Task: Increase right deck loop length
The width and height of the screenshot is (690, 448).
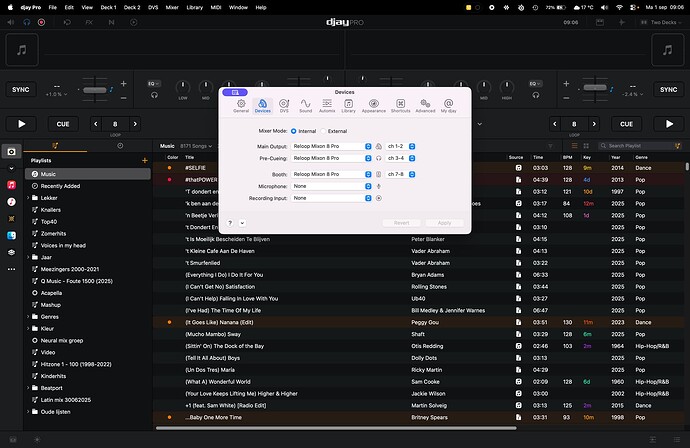Action: 594,124
